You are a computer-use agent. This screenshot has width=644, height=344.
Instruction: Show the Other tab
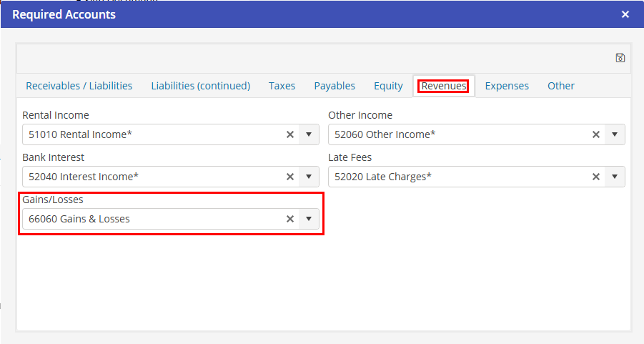tap(561, 86)
